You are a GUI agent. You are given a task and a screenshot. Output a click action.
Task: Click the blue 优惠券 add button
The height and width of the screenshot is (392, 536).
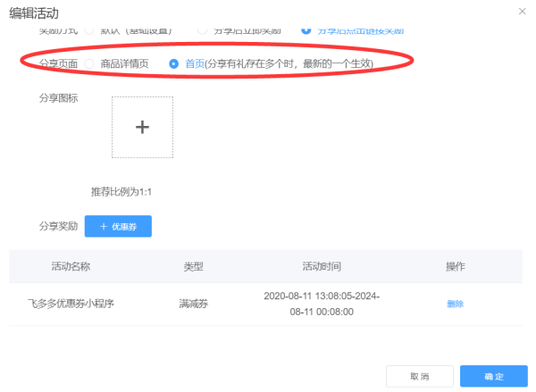(x=118, y=227)
